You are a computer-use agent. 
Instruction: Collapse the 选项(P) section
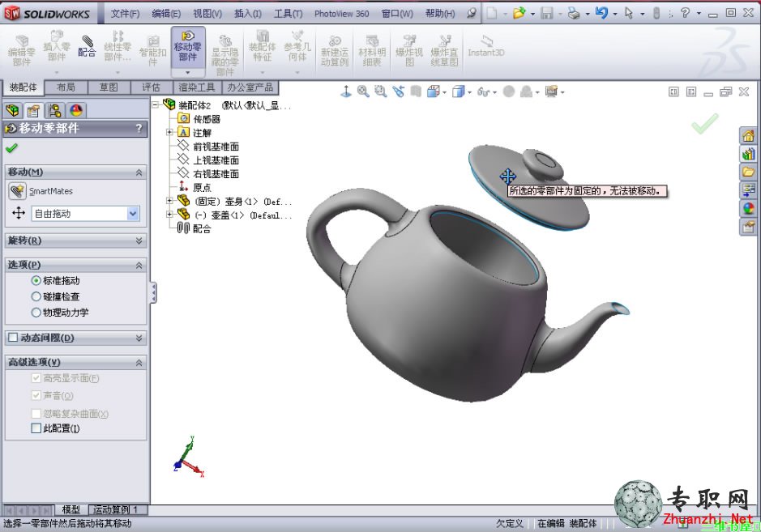139,266
